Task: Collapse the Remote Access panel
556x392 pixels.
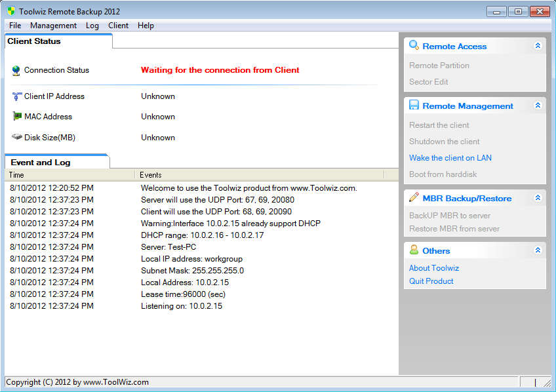Action: [538, 46]
